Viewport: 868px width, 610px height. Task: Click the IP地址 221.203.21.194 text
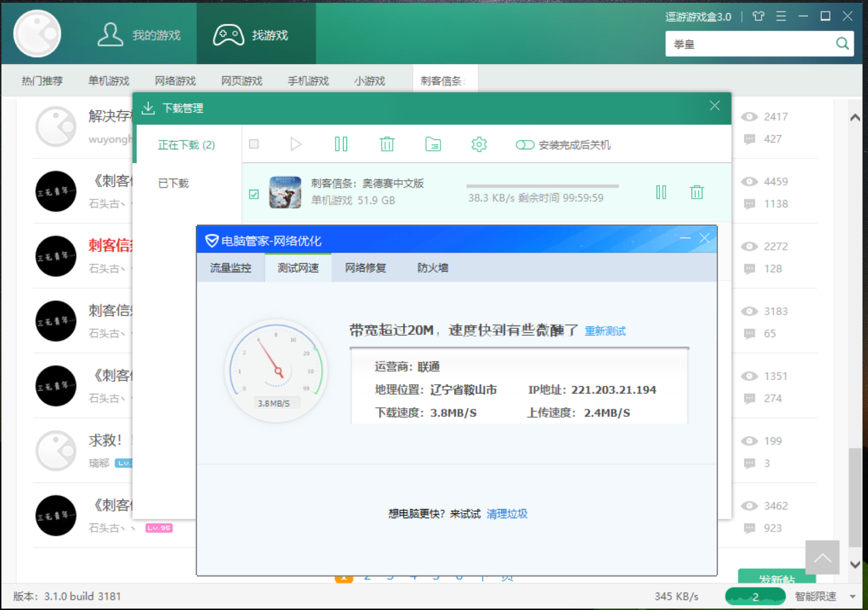[x=592, y=390]
